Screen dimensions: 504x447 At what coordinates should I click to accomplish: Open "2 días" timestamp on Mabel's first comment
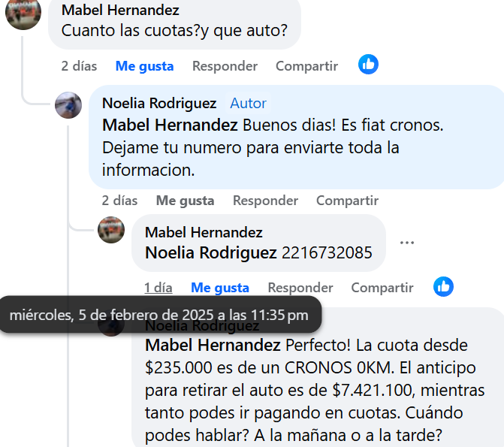pyautogui.click(x=79, y=66)
